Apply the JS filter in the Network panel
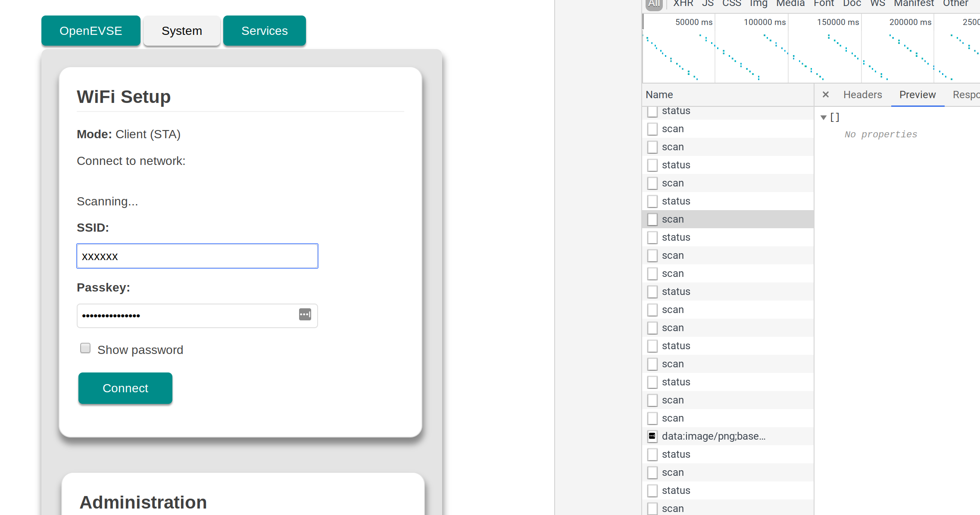The width and height of the screenshot is (980, 515). [x=707, y=3]
